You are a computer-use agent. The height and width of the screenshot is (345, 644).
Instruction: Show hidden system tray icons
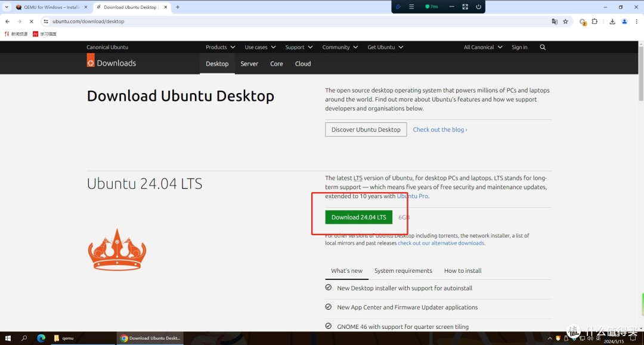550,338
